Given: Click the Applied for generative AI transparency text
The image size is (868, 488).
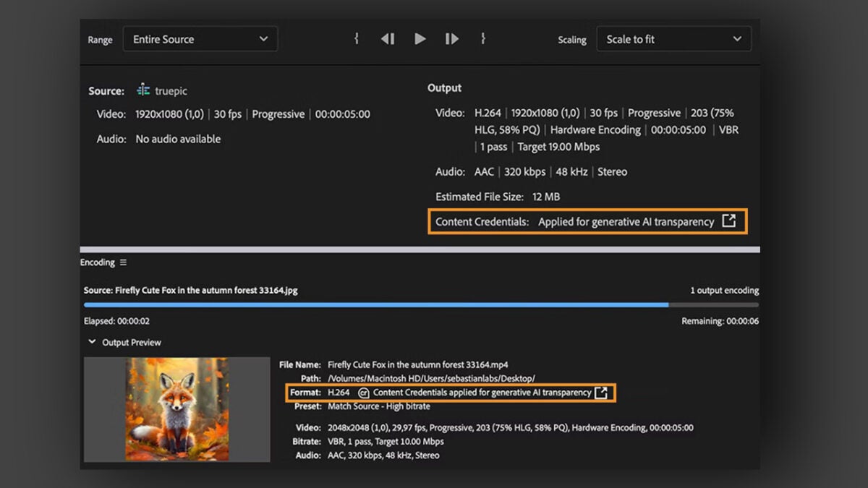Looking at the screenshot, I should [x=626, y=222].
